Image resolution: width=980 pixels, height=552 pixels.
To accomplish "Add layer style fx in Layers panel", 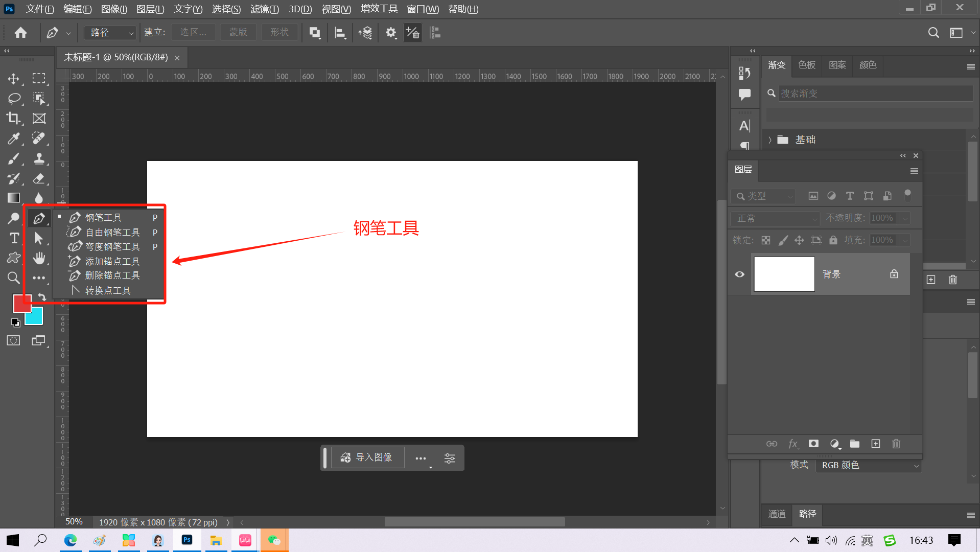I will point(793,444).
